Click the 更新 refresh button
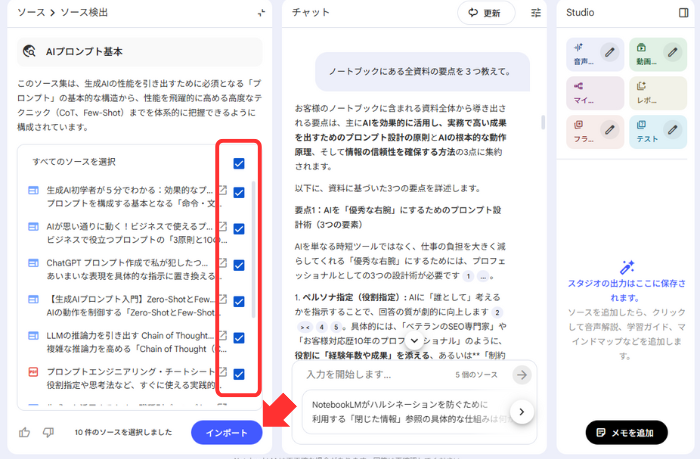The height and width of the screenshot is (459, 700). [x=486, y=13]
